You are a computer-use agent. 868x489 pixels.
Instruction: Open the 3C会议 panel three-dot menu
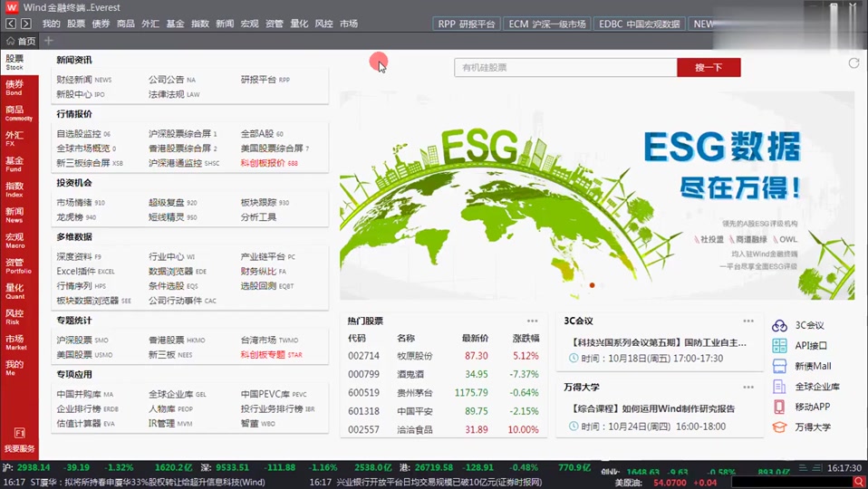point(748,321)
